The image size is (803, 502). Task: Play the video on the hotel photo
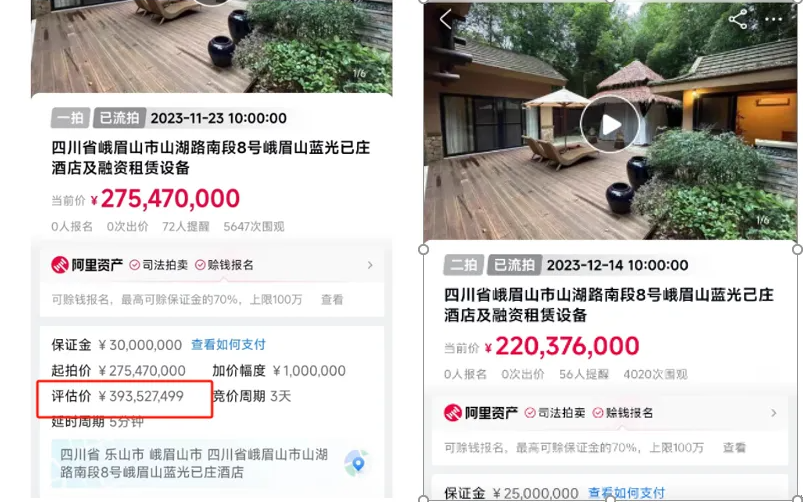pyautogui.click(x=609, y=124)
